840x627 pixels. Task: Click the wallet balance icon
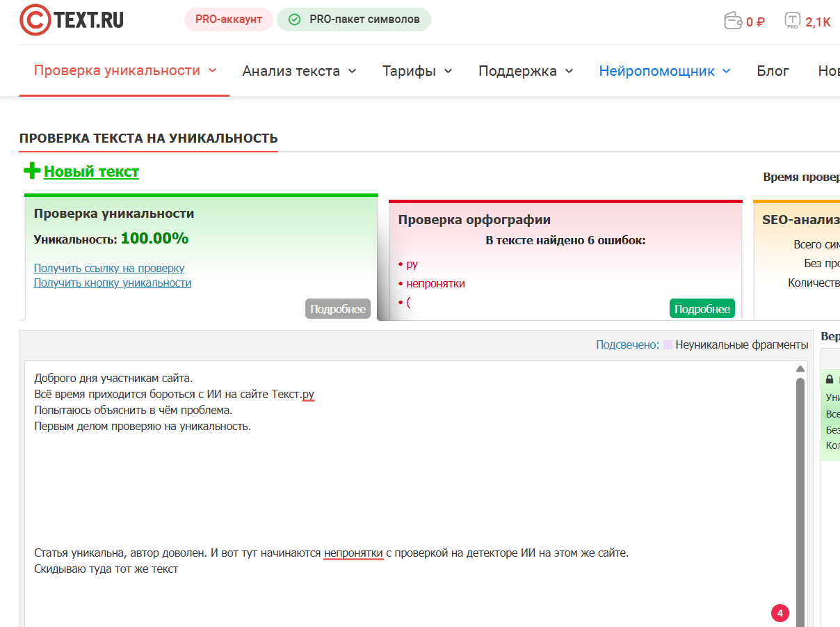click(733, 21)
